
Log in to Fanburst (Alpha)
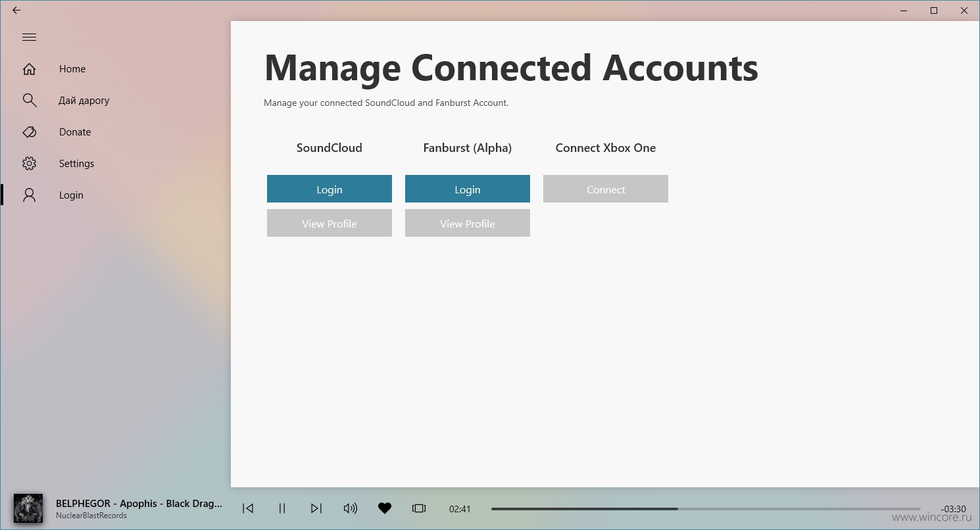468,189
